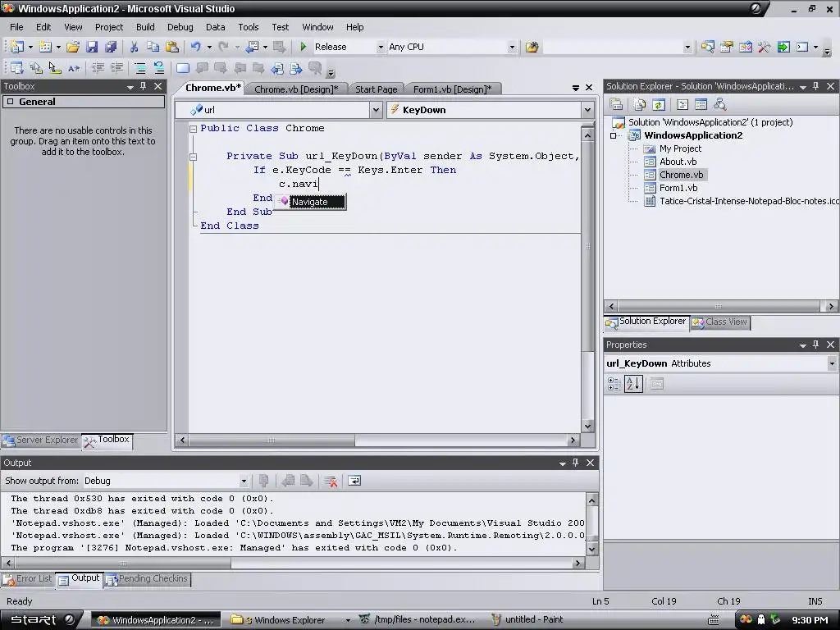Click the Windows start button
Viewport: 840px width, 630px height.
point(41,620)
